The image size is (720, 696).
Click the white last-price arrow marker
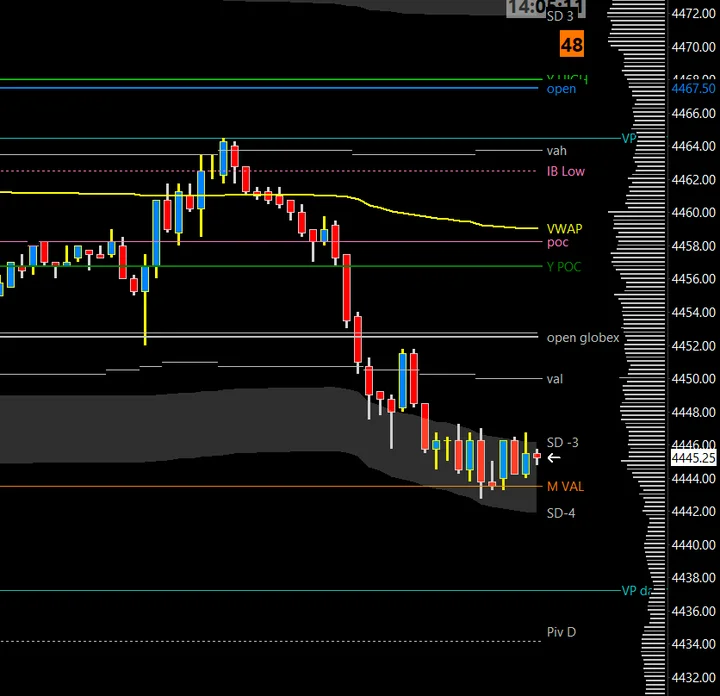pos(554,457)
